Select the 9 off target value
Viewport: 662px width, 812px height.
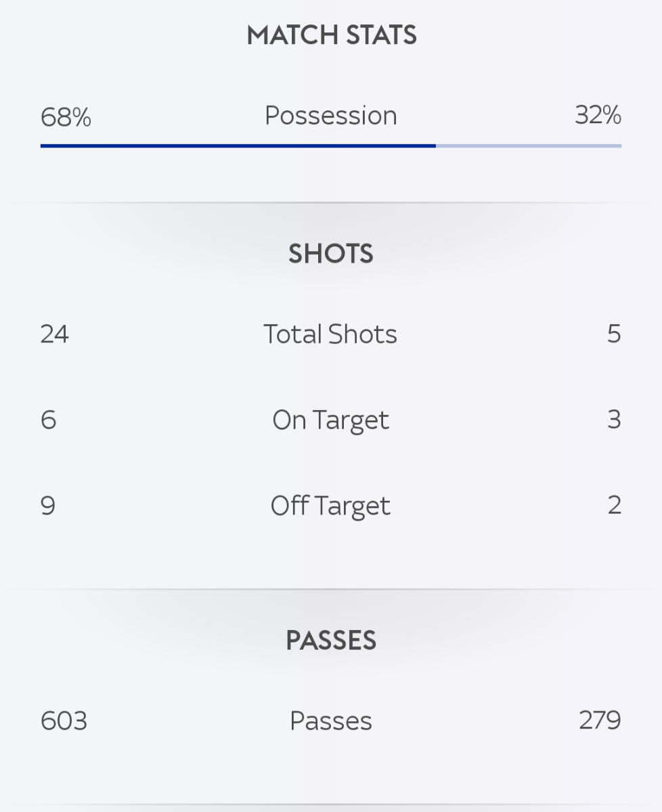(48, 506)
